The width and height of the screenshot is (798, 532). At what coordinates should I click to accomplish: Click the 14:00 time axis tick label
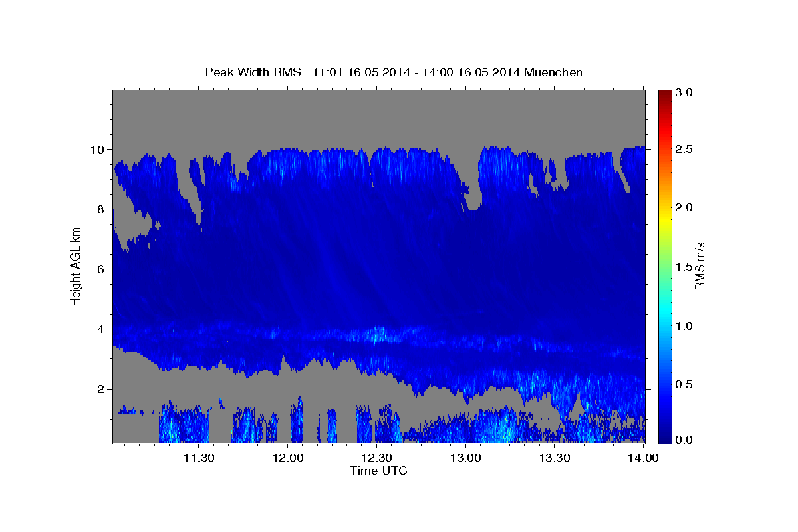[644, 458]
